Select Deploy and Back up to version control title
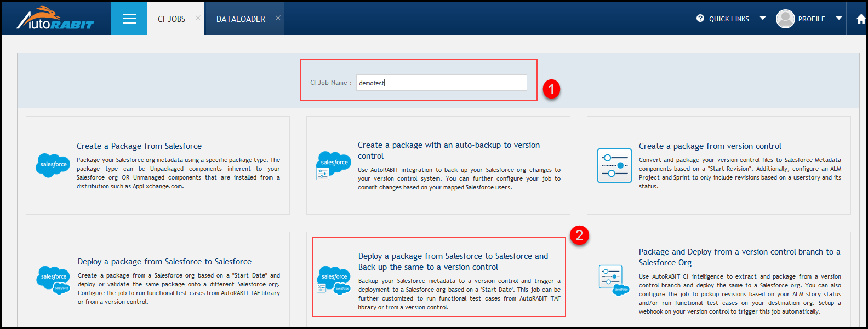 [453, 262]
